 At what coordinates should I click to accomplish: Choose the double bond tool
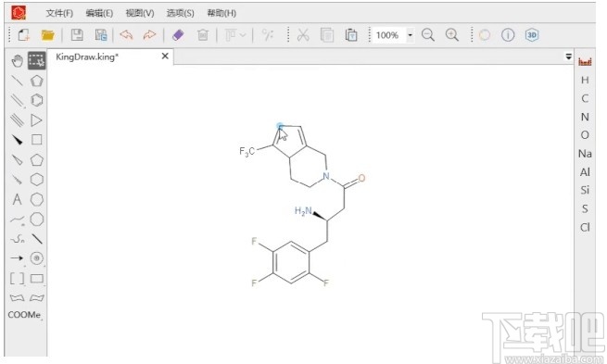click(17, 100)
